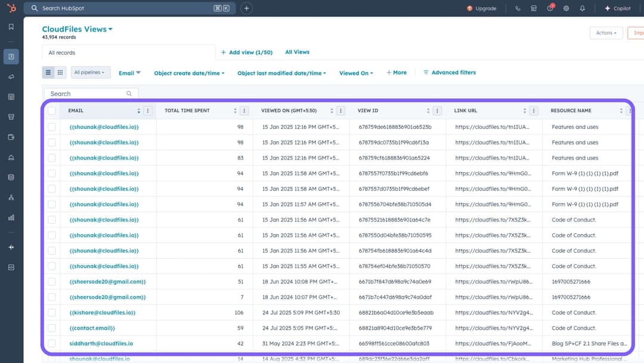The height and width of the screenshot is (363, 644).
Task: Open the Actions button menu
Action: pos(606,33)
